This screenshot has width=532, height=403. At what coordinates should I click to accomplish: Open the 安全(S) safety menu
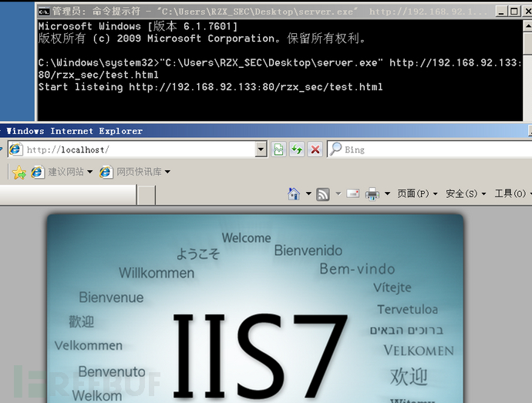466,193
